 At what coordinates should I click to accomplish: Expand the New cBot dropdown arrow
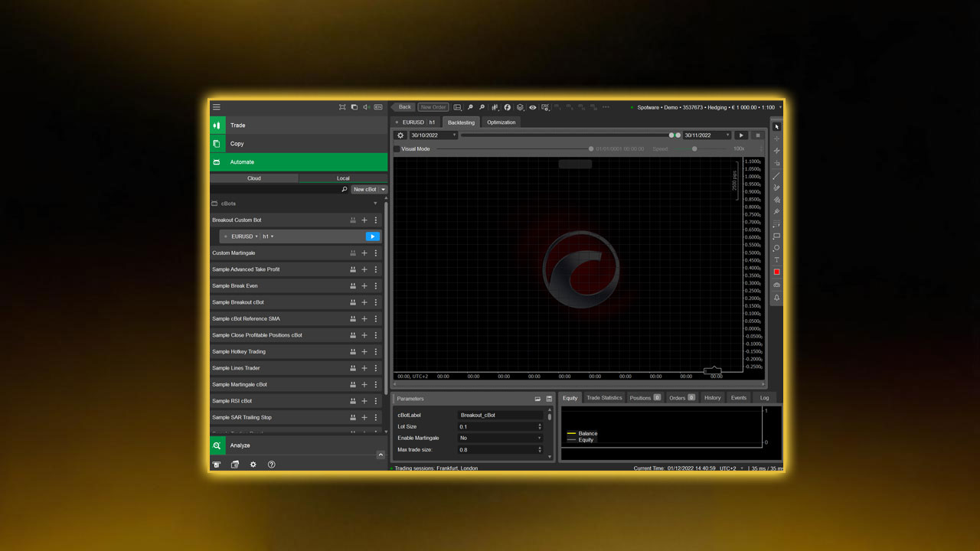point(383,189)
